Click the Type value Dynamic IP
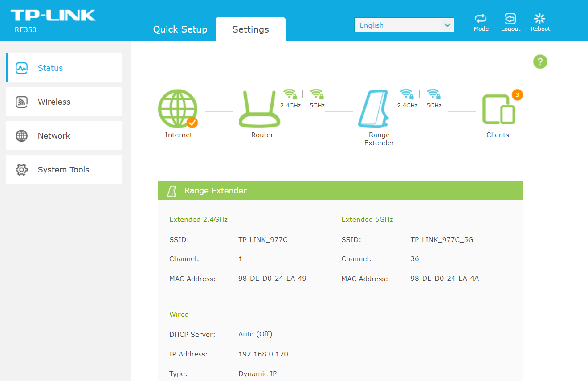Image resolution: width=588 pixels, height=381 pixels. coord(257,373)
